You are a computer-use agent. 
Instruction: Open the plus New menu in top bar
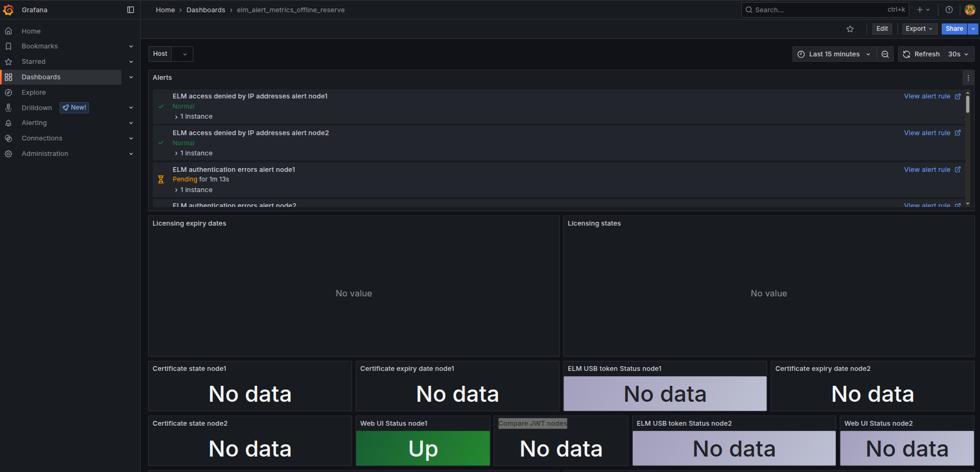923,10
